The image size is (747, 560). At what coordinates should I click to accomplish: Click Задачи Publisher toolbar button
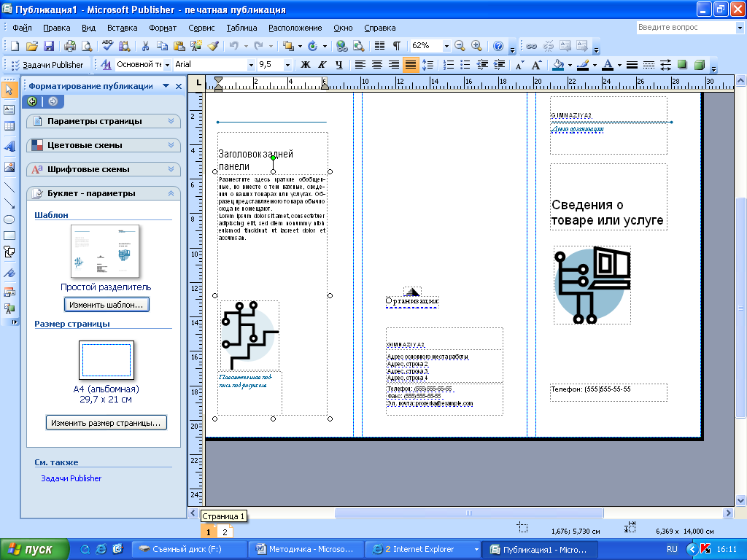tap(47, 65)
